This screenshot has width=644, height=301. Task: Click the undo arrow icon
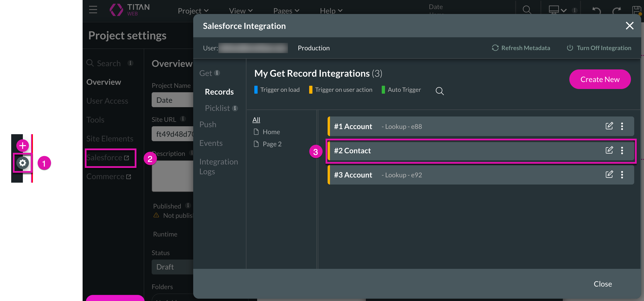pos(596,10)
